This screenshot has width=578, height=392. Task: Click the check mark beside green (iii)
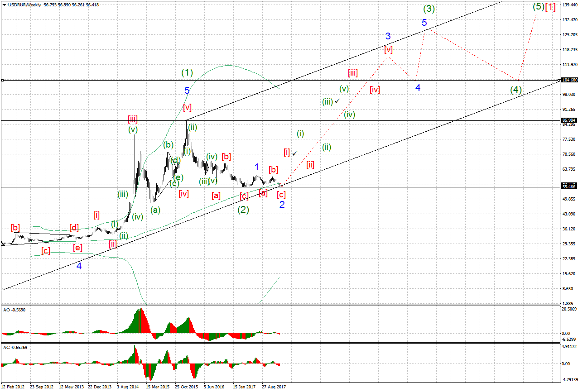(337, 101)
